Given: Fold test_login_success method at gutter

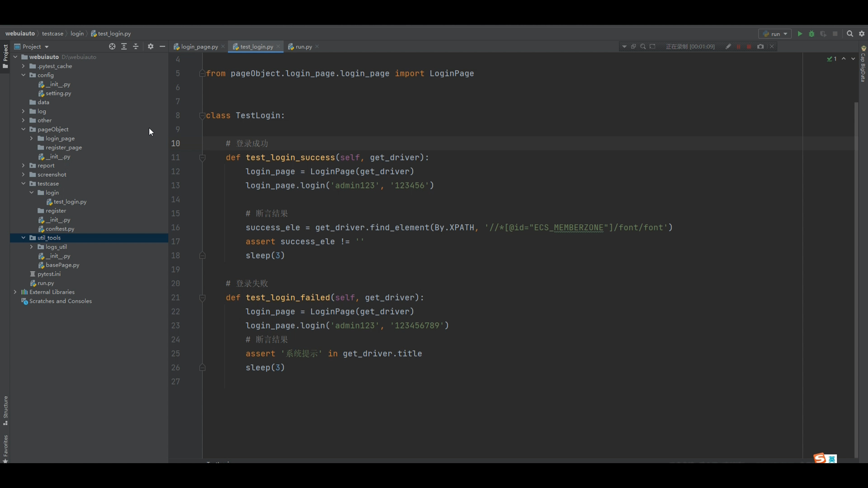Looking at the screenshot, I should point(203,158).
